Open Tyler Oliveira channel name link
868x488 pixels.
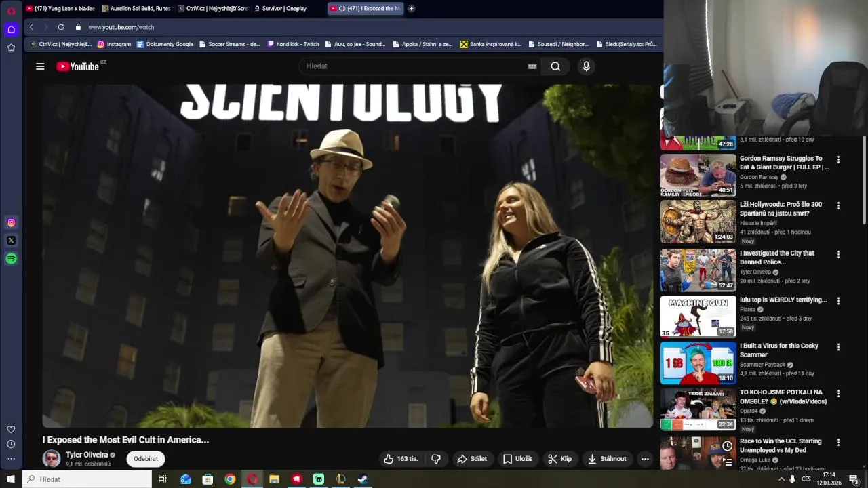pos(87,455)
